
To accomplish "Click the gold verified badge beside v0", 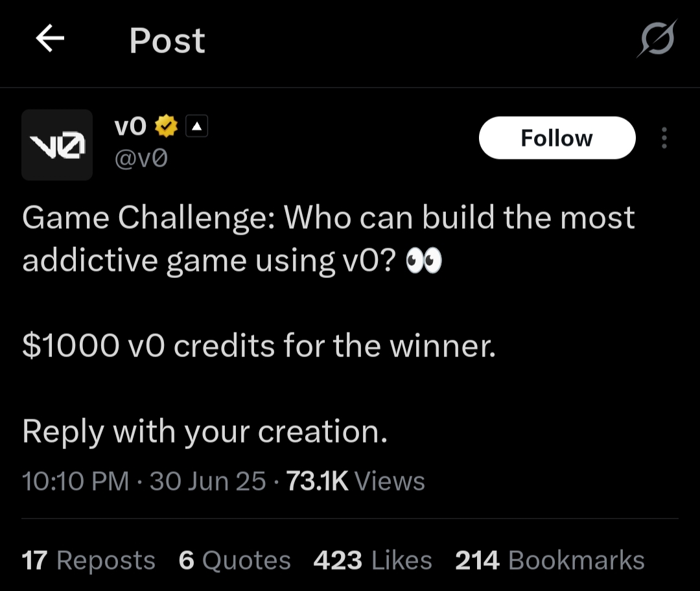I will (x=167, y=127).
